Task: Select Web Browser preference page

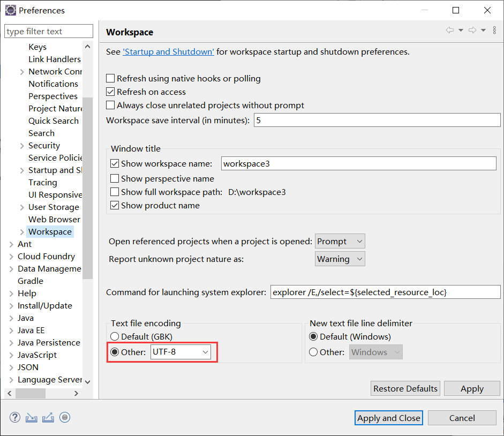Action: pyautogui.click(x=54, y=219)
